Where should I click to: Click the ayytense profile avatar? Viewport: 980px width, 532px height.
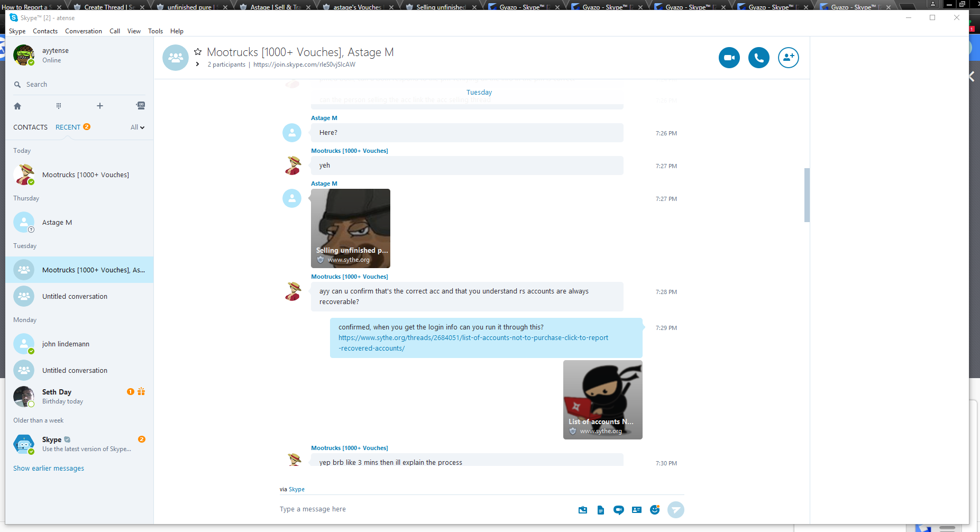click(x=24, y=55)
